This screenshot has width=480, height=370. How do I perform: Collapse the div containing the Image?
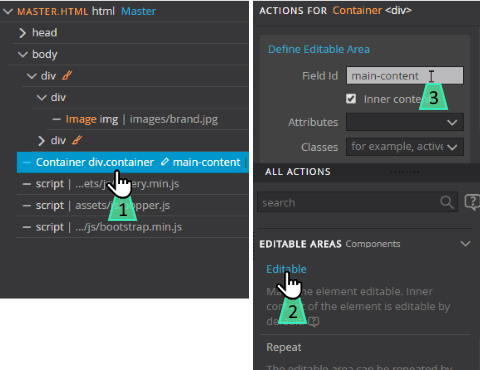point(41,98)
